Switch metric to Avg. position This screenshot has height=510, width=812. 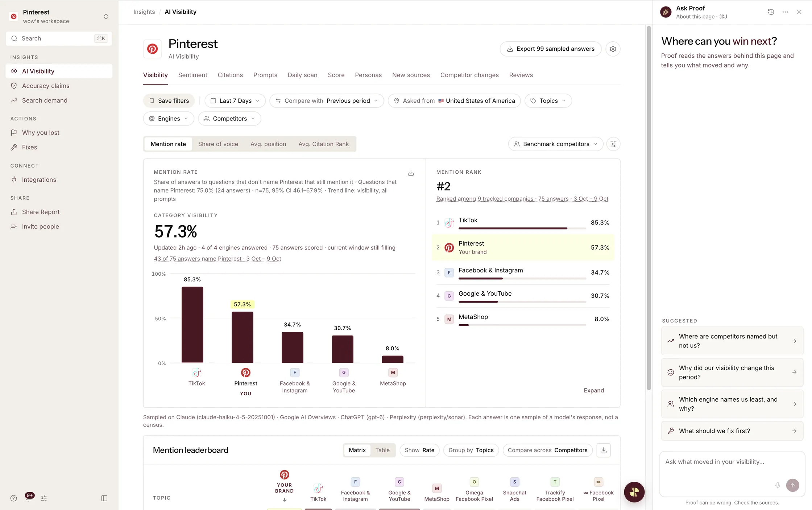coord(268,144)
